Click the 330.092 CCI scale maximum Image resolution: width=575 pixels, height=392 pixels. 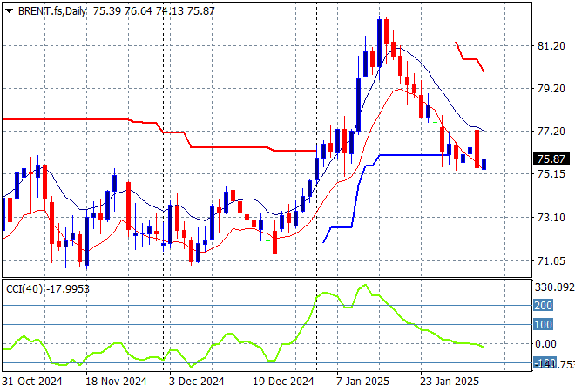[554, 287]
